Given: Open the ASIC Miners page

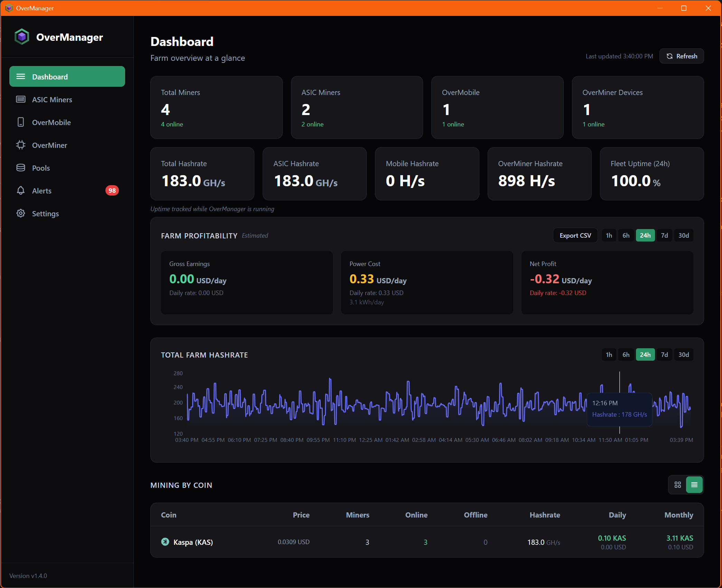Looking at the screenshot, I should 67,99.
